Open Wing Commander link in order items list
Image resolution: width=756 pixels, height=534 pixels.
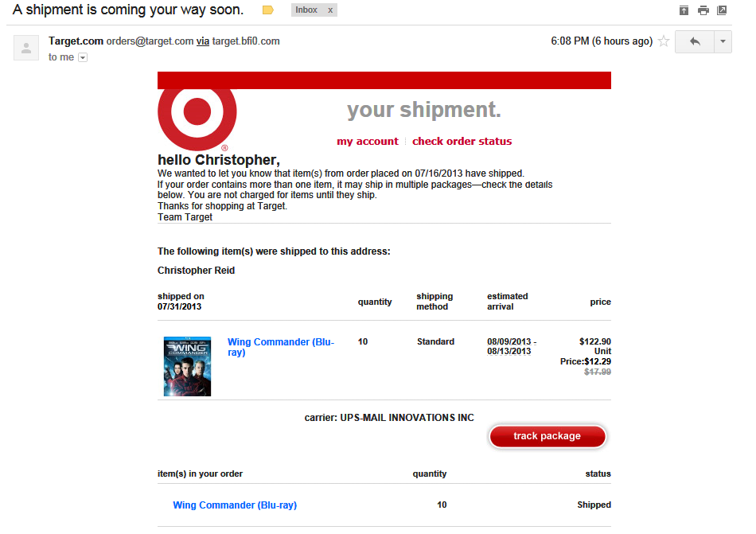(x=235, y=505)
